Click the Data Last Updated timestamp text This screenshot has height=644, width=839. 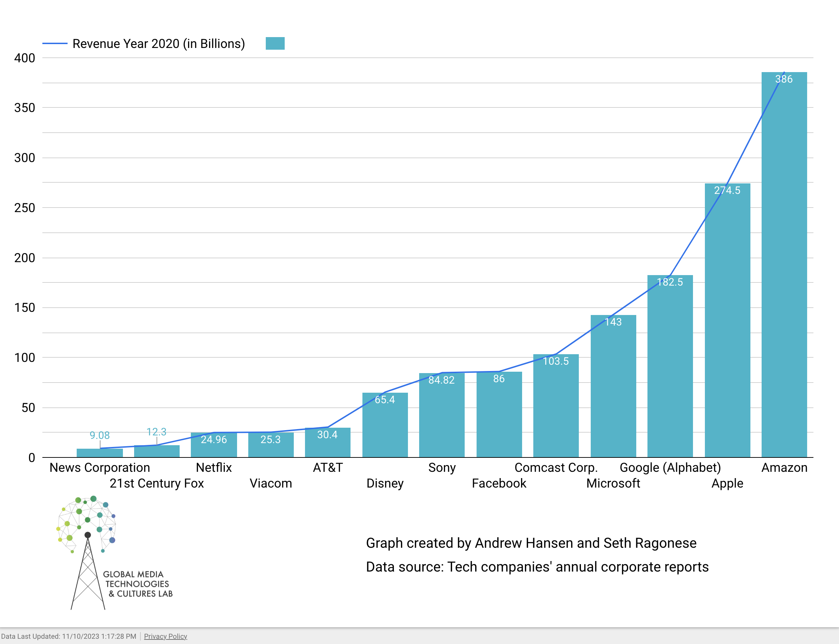point(69,636)
